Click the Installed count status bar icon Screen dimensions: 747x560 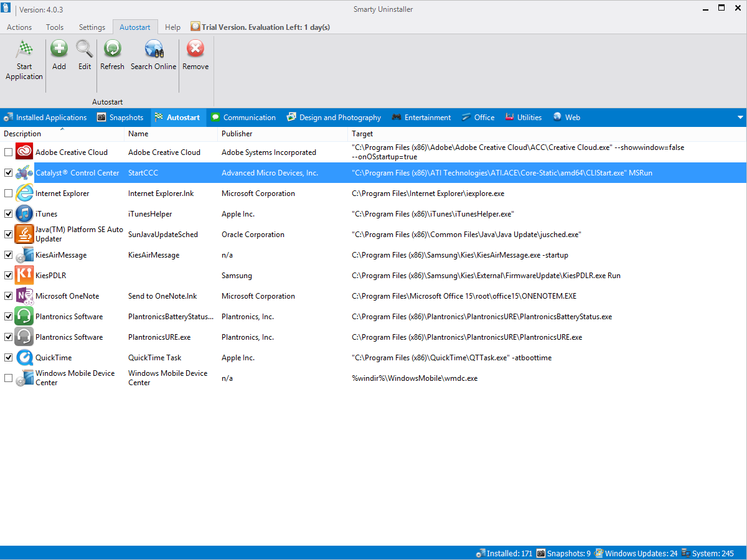pos(481,553)
